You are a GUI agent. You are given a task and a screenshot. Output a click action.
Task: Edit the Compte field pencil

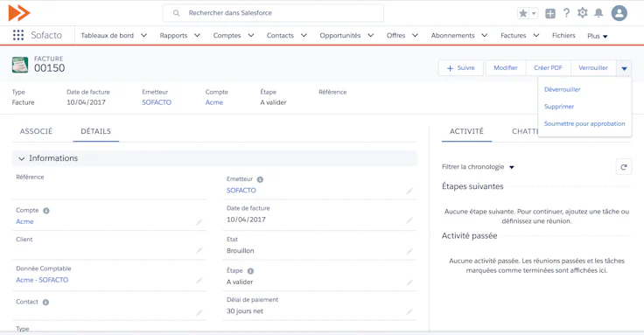point(199,222)
